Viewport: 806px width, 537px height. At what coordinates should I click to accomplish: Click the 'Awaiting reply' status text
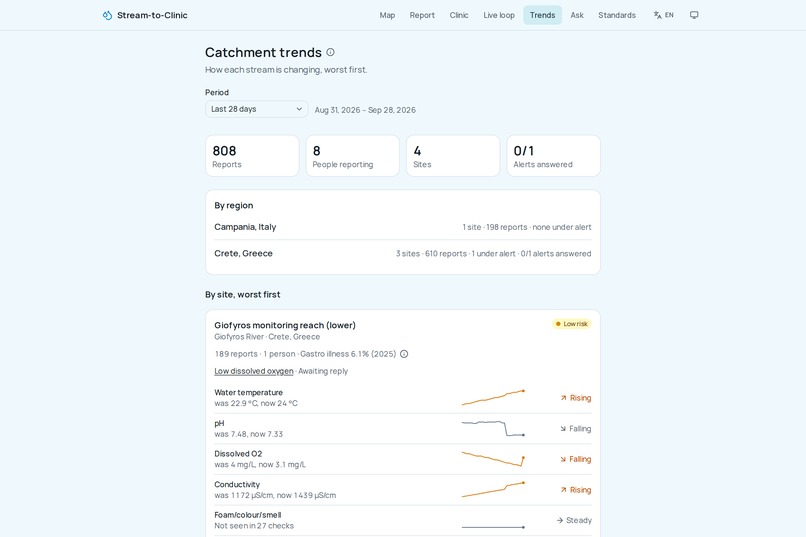323,371
